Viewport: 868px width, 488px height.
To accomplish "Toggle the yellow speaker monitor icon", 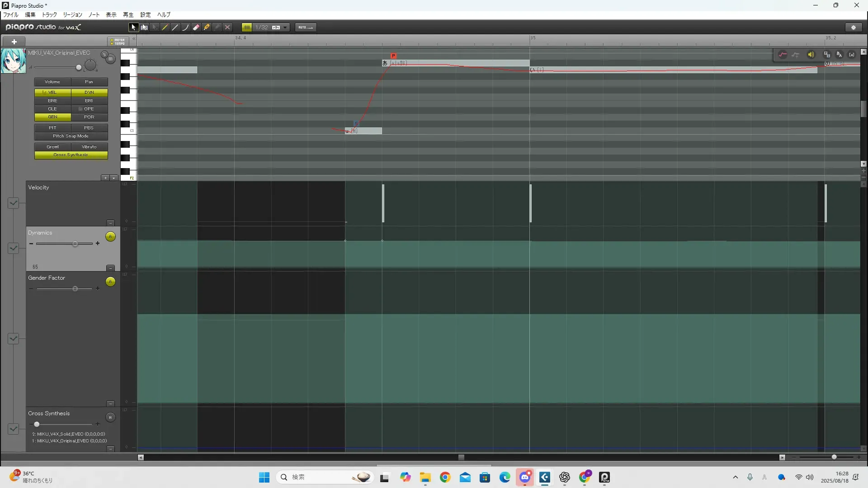I will 811,55.
